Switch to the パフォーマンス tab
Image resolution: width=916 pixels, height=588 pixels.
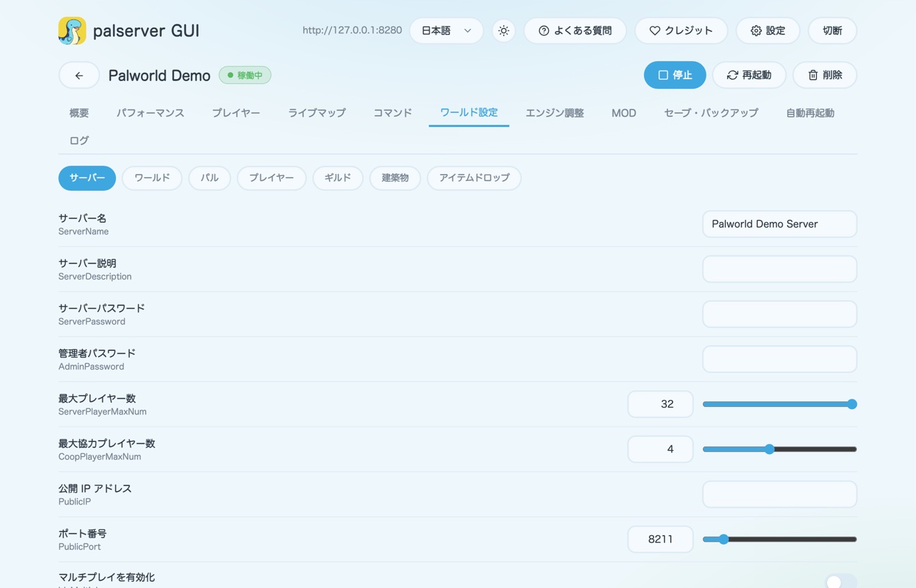coord(150,112)
